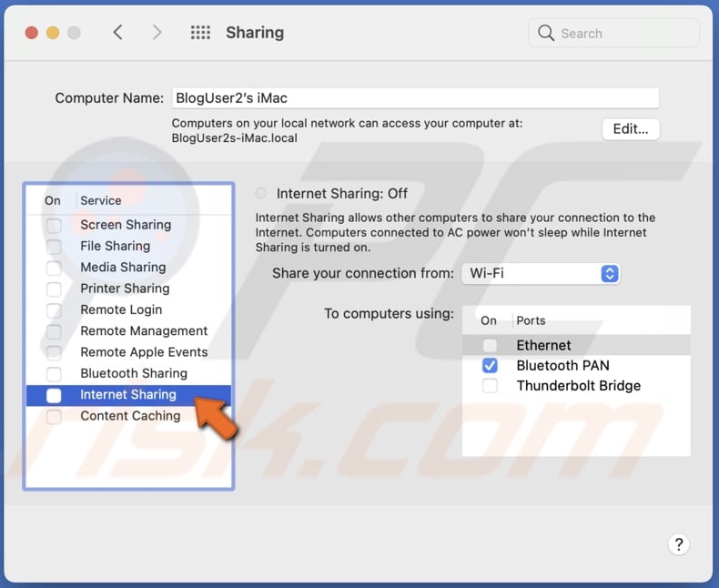Click the Service column header
Image resolution: width=719 pixels, height=588 pixels.
(101, 200)
